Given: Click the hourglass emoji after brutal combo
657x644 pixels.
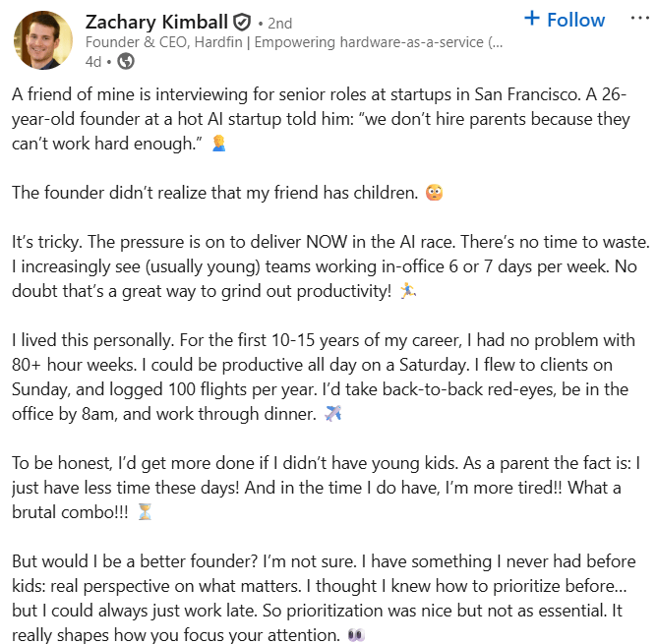Looking at the screenshot, I should pos(145,511).
